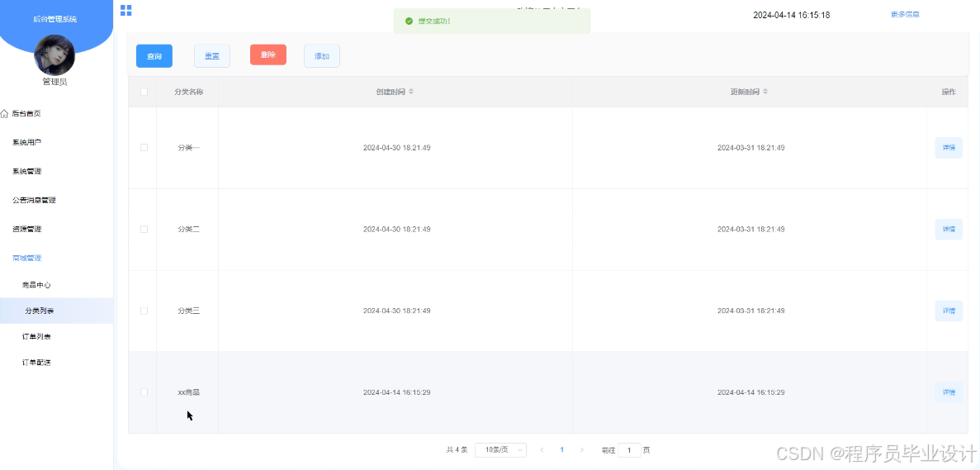Click the red 删除 button
The image size is (980, 470).
click(268, 55)
